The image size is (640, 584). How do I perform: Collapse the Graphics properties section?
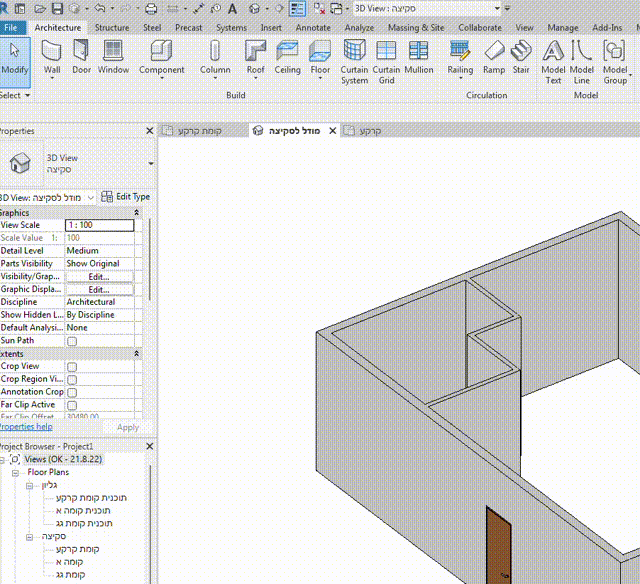point(137,213)
